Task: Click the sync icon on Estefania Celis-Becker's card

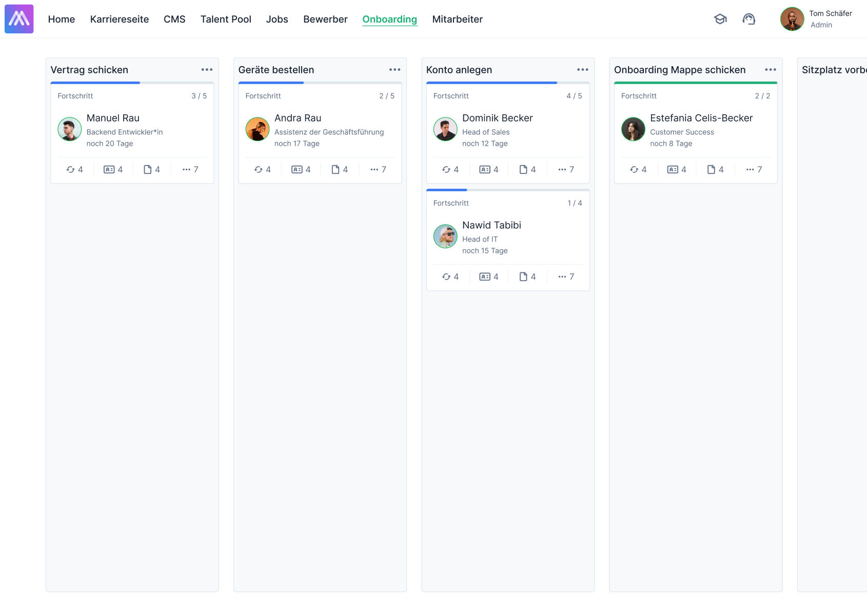Action: coord(635,169)
